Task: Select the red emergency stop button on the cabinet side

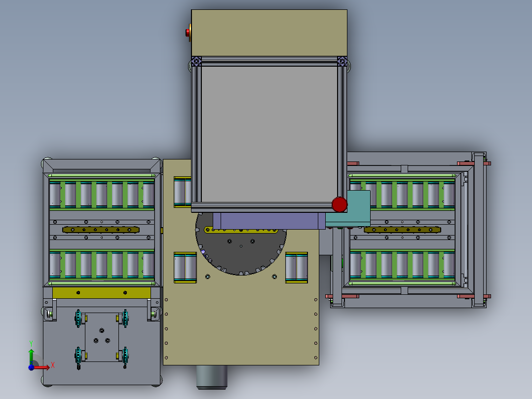Action: tap(188, 33)
